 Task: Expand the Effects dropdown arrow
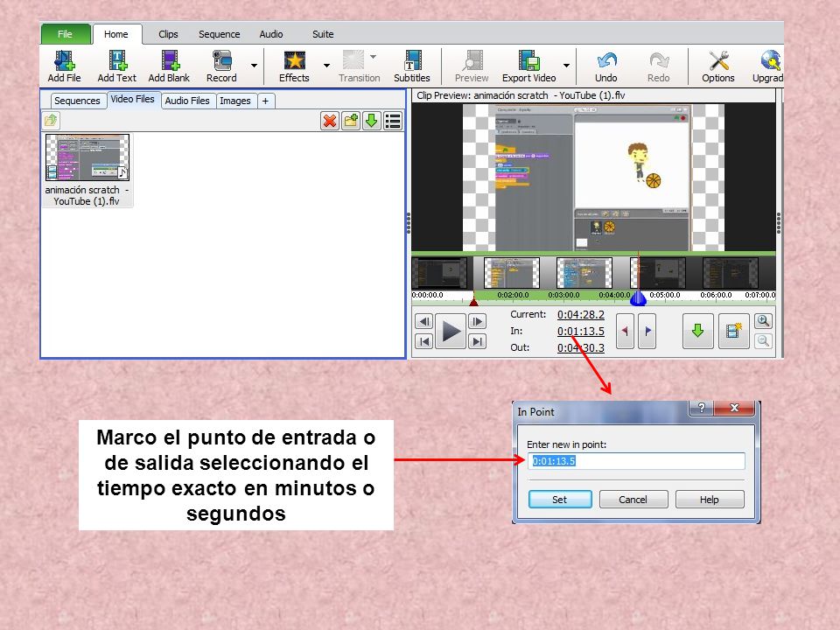(326, 66)
